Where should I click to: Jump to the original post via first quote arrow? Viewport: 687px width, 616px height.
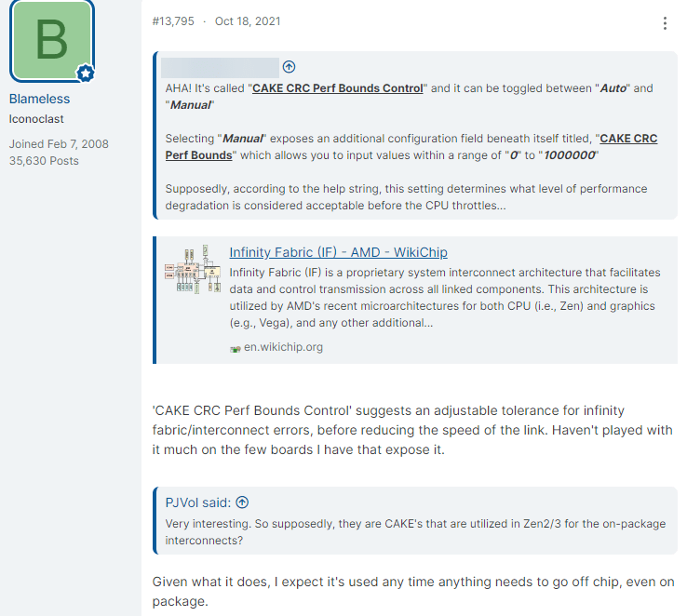click(x=289, y=67)
